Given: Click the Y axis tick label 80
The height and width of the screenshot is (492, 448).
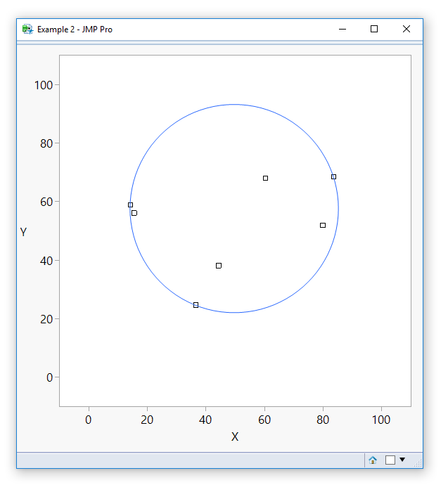Looking at the screenshot, I should [46, 143].
